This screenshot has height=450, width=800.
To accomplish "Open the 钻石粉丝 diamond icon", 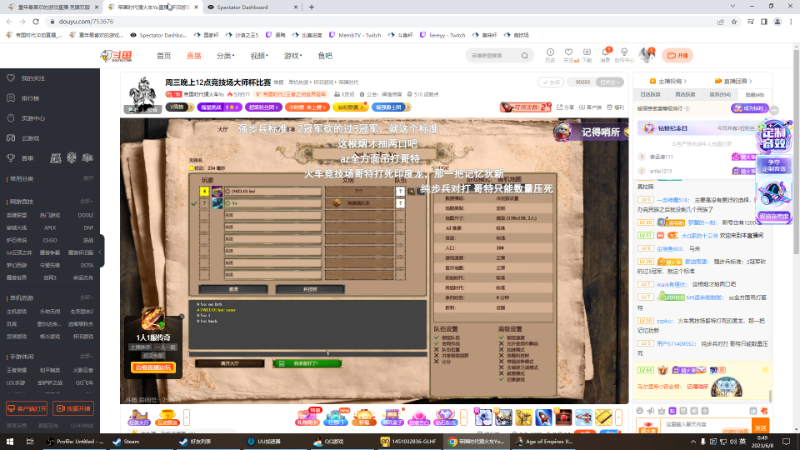I will 445,417.
